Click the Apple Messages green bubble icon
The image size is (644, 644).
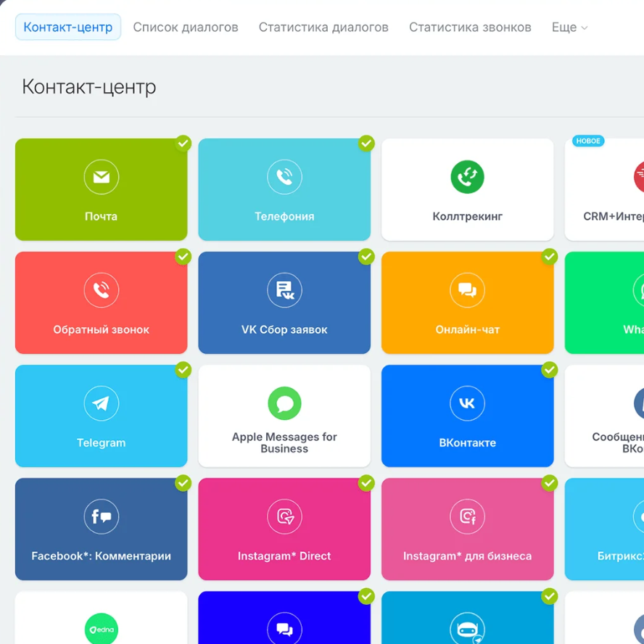[284, 403]
